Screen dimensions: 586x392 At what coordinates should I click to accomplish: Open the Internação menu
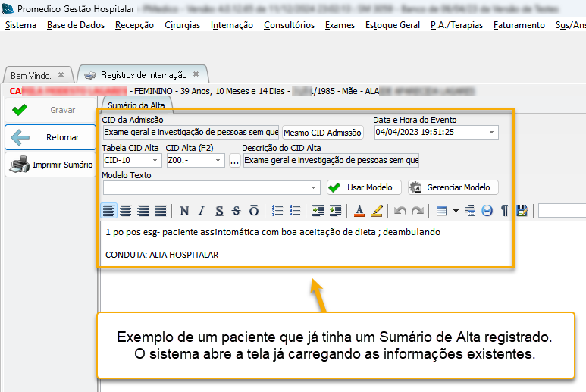(232, 25)
